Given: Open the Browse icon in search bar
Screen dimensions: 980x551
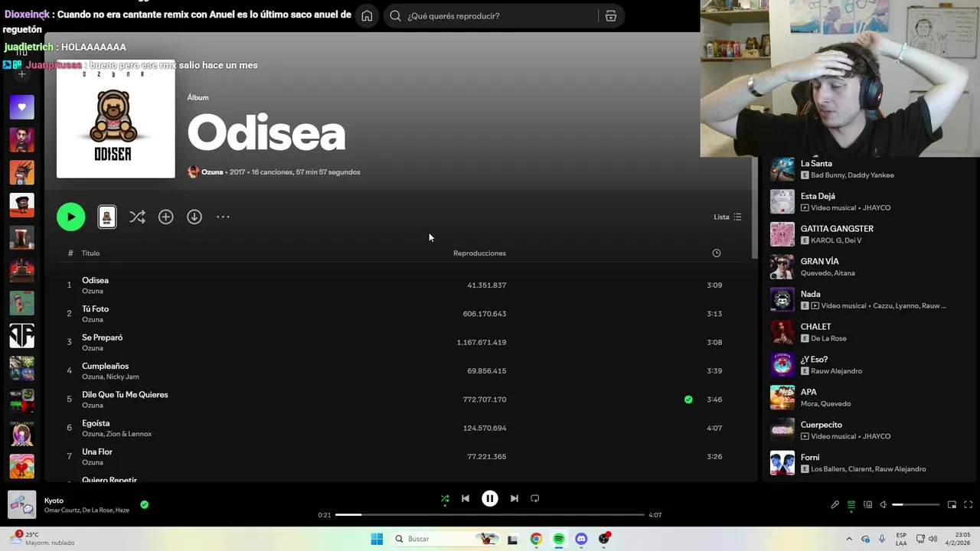Looking at the screenshot, I should tap(611, 16).
